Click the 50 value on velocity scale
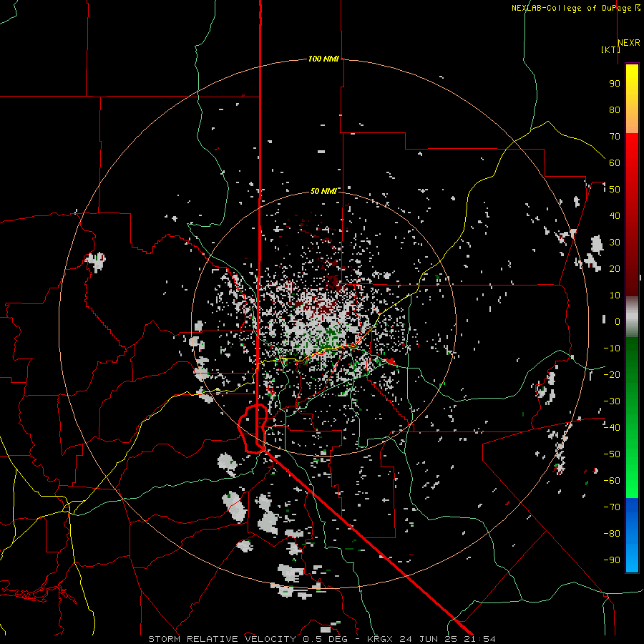Viewport: 644px width, 644px height. (x=615, y=190)
